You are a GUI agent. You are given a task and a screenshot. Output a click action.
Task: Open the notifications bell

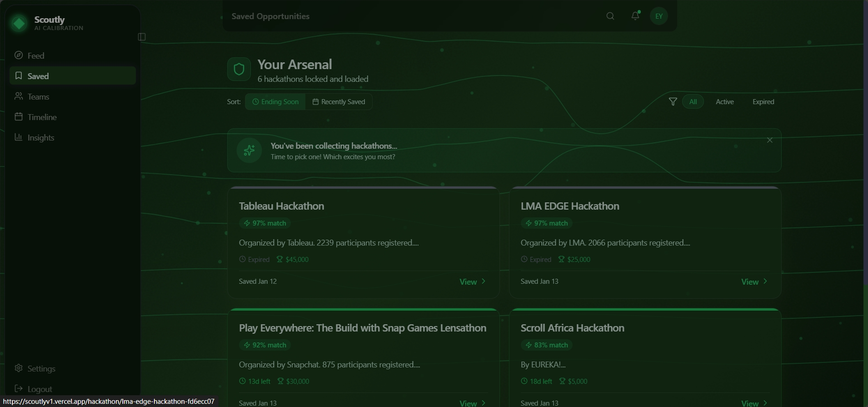pos(635,16)
